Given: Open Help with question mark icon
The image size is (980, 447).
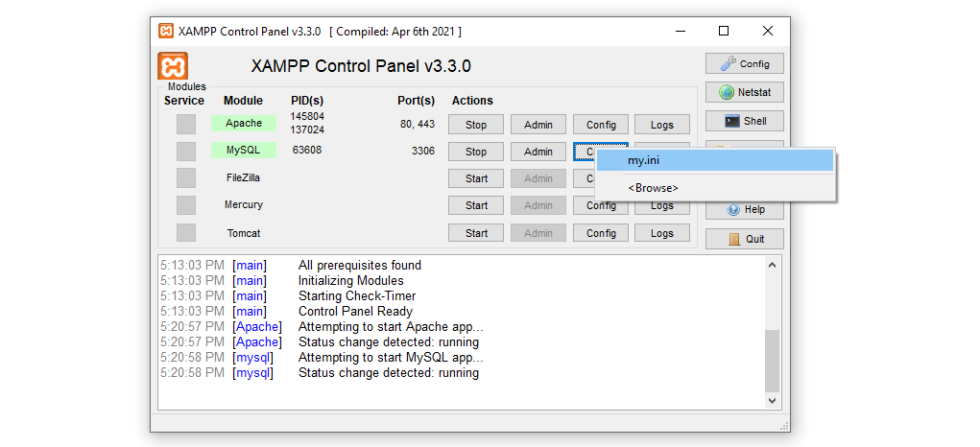Looking at the screenshot, I should click(x=745, y=210).
